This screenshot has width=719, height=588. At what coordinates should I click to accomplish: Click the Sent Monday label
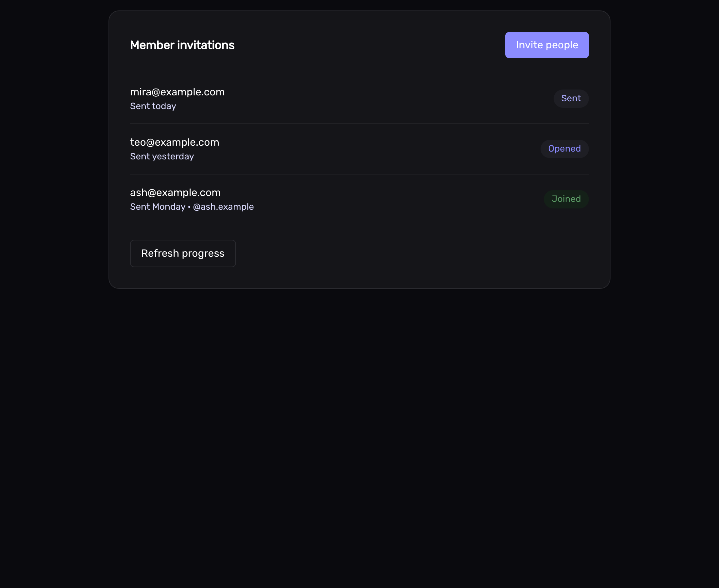tap(158, 206)
